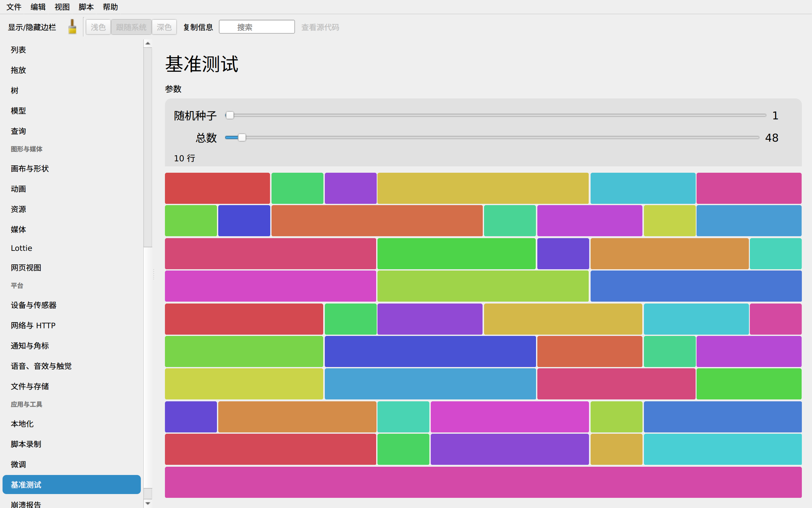Click the sidebar splitter handle

(154, 274)
